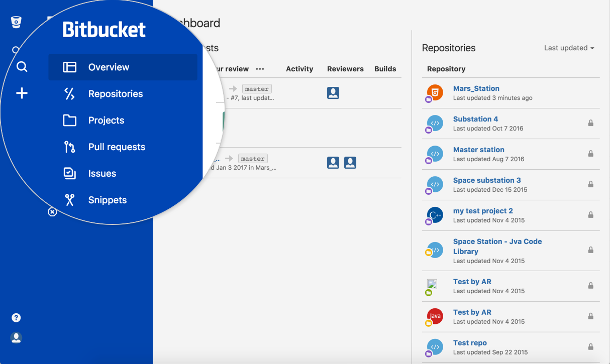Click 'Last updated Dec 15 2015' text

click(490, 190)
